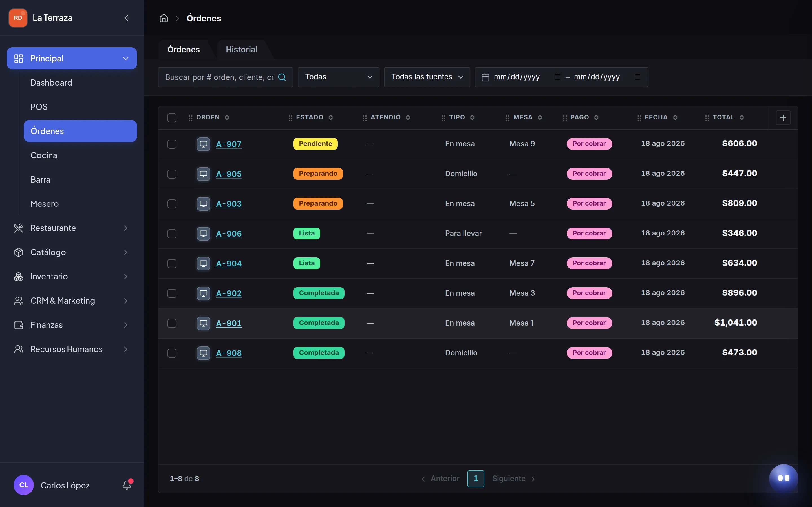Open notifications bell icon
Viewport: 812px width, 507px height.
(x=127, y=485)
